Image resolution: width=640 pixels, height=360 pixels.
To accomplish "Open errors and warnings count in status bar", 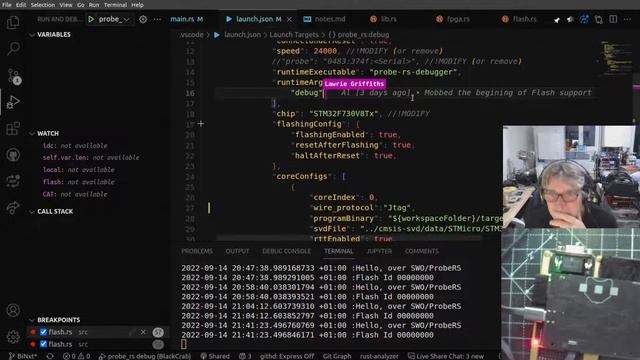I will point(76,356).
